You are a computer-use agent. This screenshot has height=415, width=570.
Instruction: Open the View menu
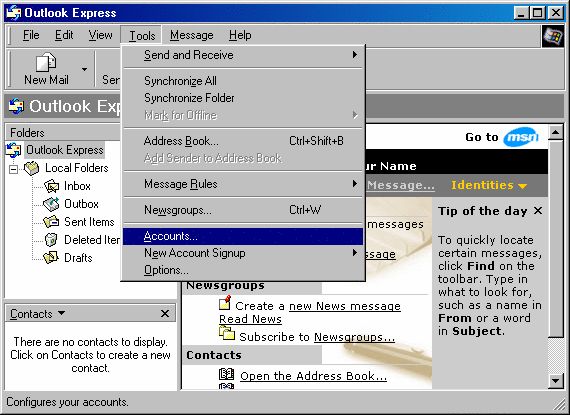(x=100, y=35)
